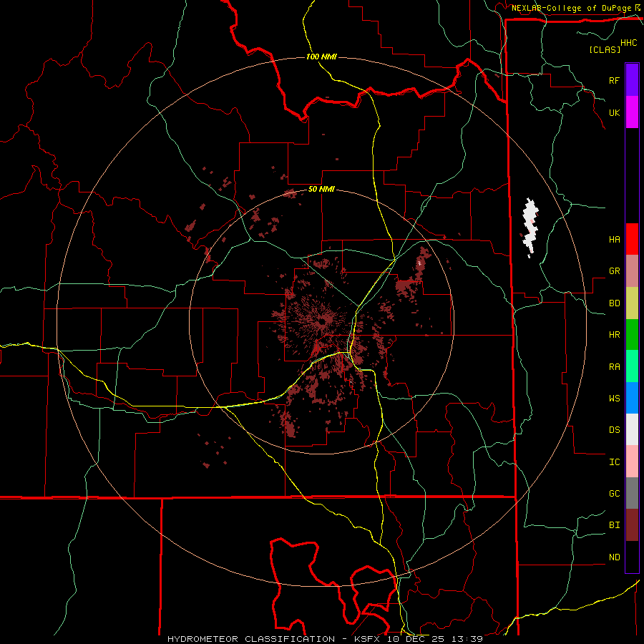This screenshot has height=644, width=644.
Task: Click the 13:39 timestamp
Action: coord(467,639)
